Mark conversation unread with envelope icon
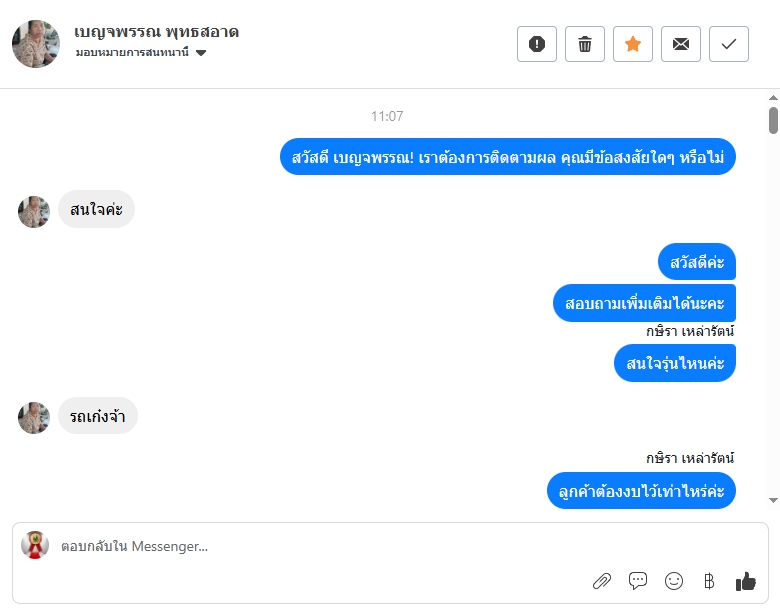This screenshot has width=780, height=610. pos(681,44)
